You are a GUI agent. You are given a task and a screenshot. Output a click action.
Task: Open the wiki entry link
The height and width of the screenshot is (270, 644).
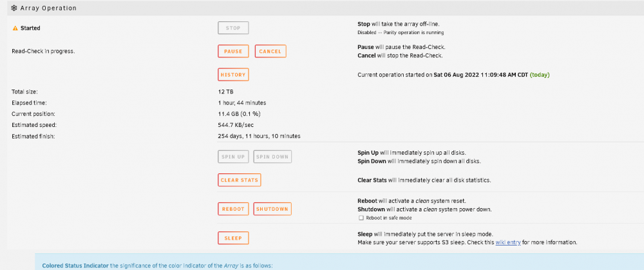pyautogui.click(x=508, y=242)
